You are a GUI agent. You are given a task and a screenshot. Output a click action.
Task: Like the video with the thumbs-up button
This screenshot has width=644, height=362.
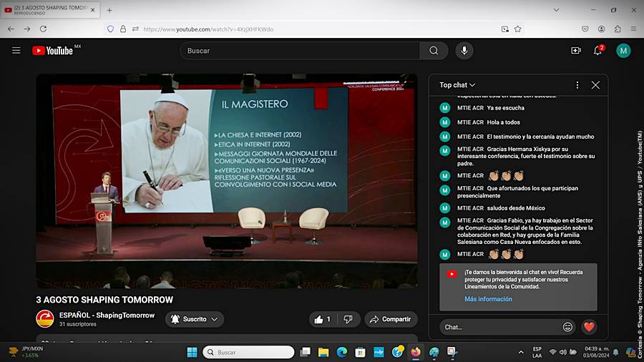coord(323,319)
